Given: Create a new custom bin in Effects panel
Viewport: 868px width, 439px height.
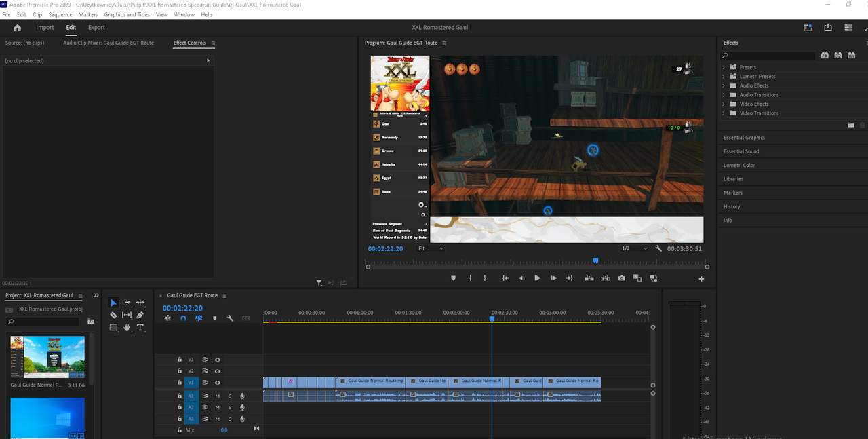Looking at the screenshot, I should click(x=851, y=126).
